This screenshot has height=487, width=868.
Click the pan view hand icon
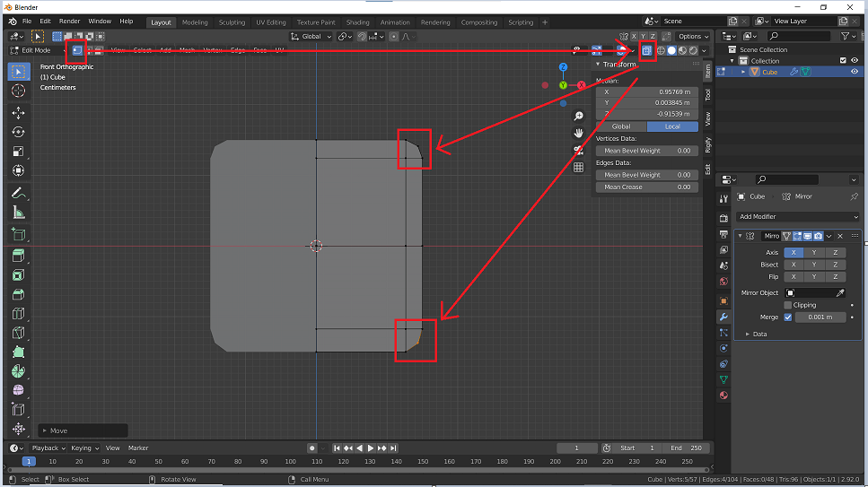click(x=578, y=134)
